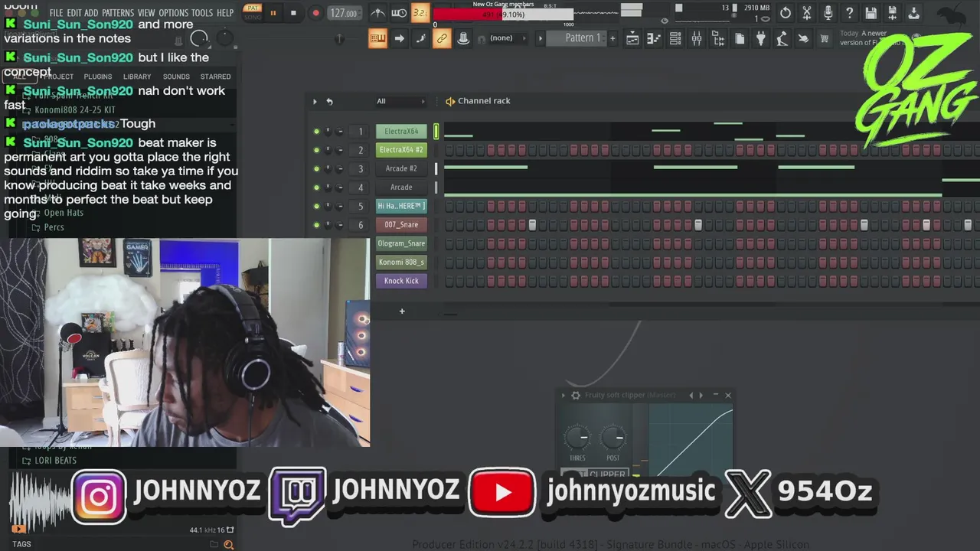Mute channel 5 Hi Ha green LED
Image resolution: width=980 pixels, height=551 pixels.
click(316, 206)
